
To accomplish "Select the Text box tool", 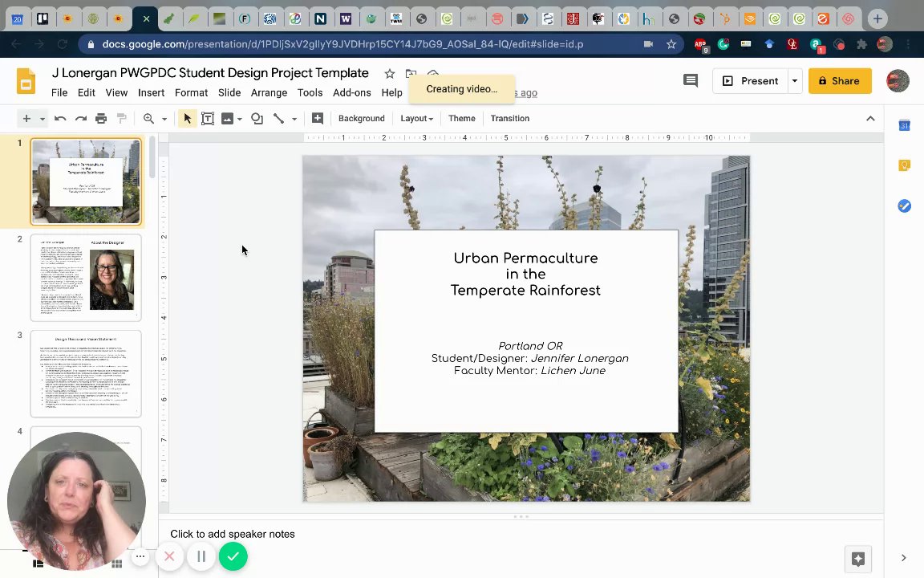I will [208, 119].
